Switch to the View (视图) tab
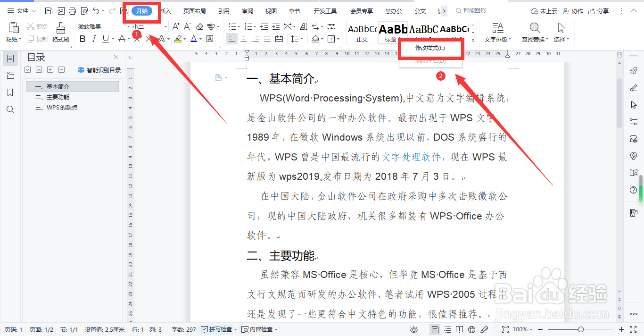Screen dimensions: 644x336 click(x=271, y=11)
